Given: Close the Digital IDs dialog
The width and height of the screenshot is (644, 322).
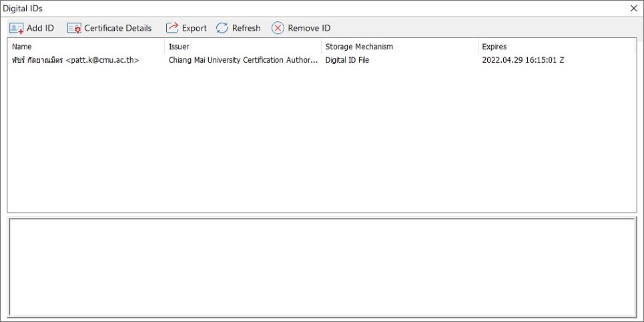Looking at the screenshot, I should click(x=634, y=8).
